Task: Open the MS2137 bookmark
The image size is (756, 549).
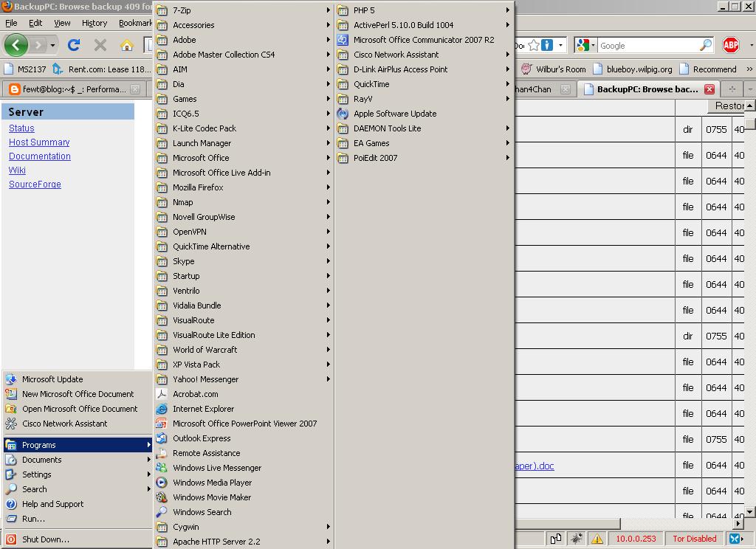Action: pos(25,69)
